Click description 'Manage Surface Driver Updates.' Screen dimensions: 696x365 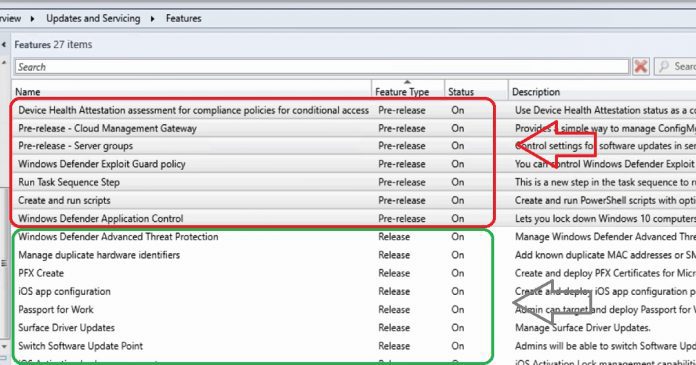pyautogui.click(x=583, y=328)
